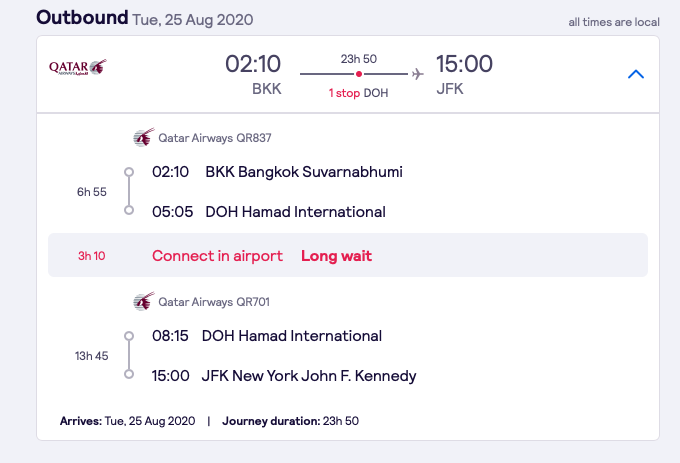680x463 pixels.
Task: Click 'JFK New York John F. Kennedy' airport name
Action: click(x=309, y=375)
